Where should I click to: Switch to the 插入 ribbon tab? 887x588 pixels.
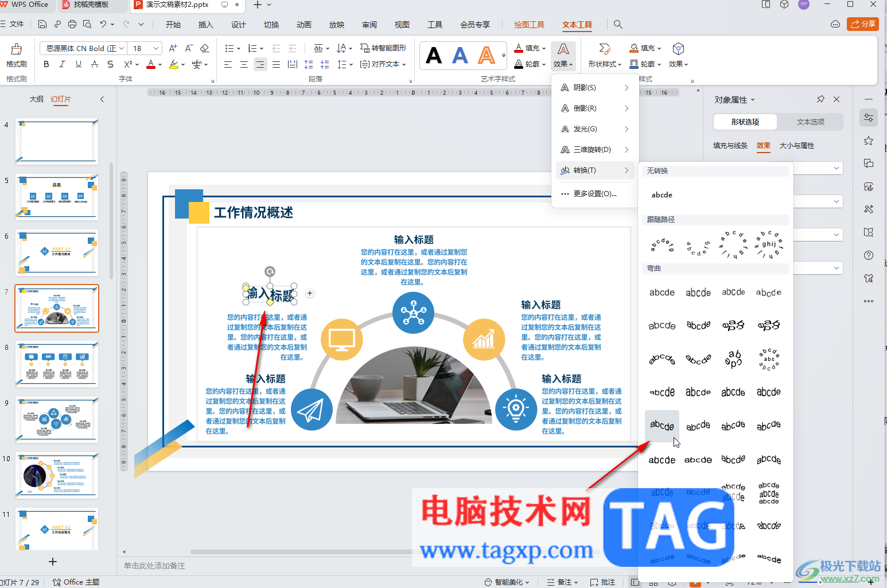point(205,25)
